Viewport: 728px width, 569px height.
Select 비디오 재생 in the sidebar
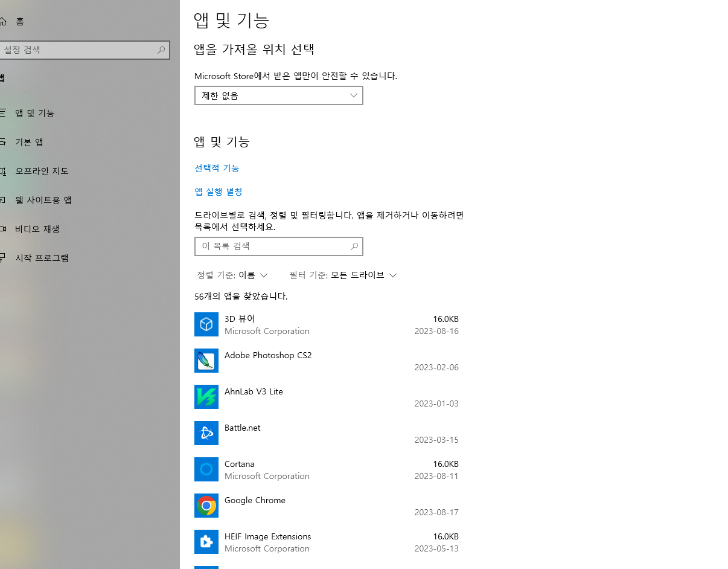[x=37, y=229]
